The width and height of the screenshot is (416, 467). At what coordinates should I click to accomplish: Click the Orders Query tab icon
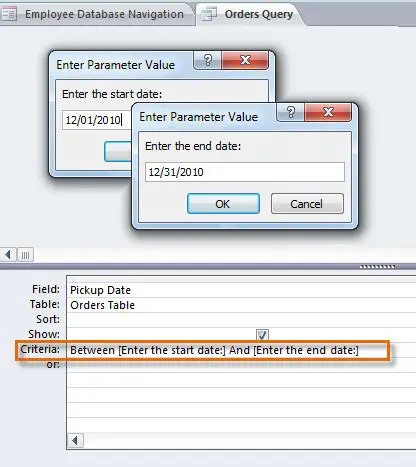(x=210, y=14)
